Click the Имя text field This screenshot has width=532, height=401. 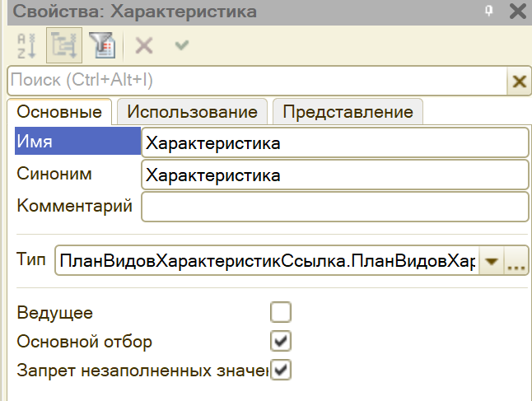(334, 142)
